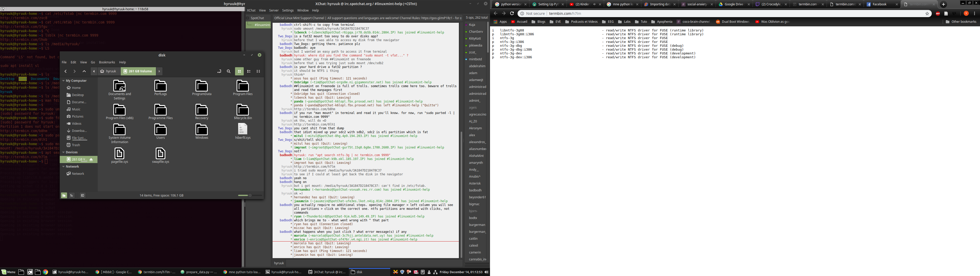Viewport: 980px width, 276px height.
Task: Switch file manager to list view
Action: click(249, 71)
